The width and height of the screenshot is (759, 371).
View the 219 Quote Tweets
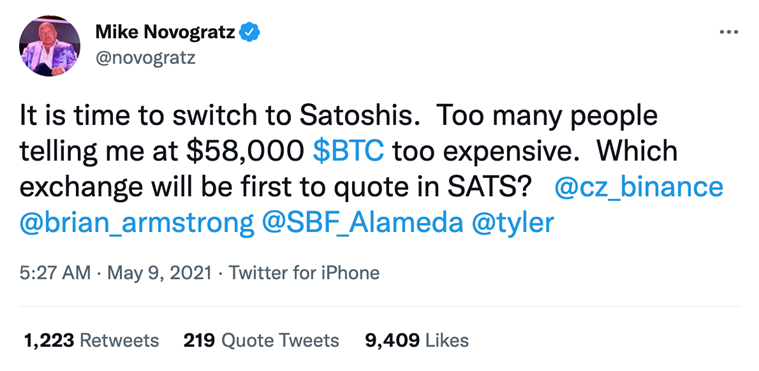coord(261,341)
